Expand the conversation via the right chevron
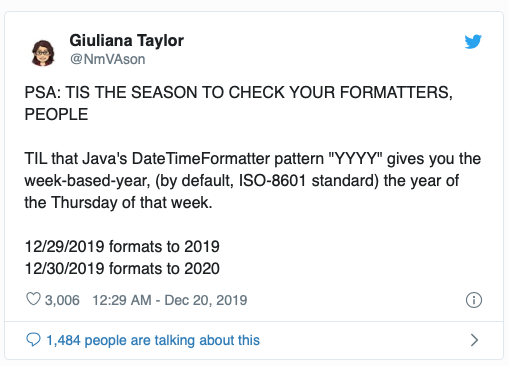The height and width of the screenshot is (366, 509). pos(474,340)
